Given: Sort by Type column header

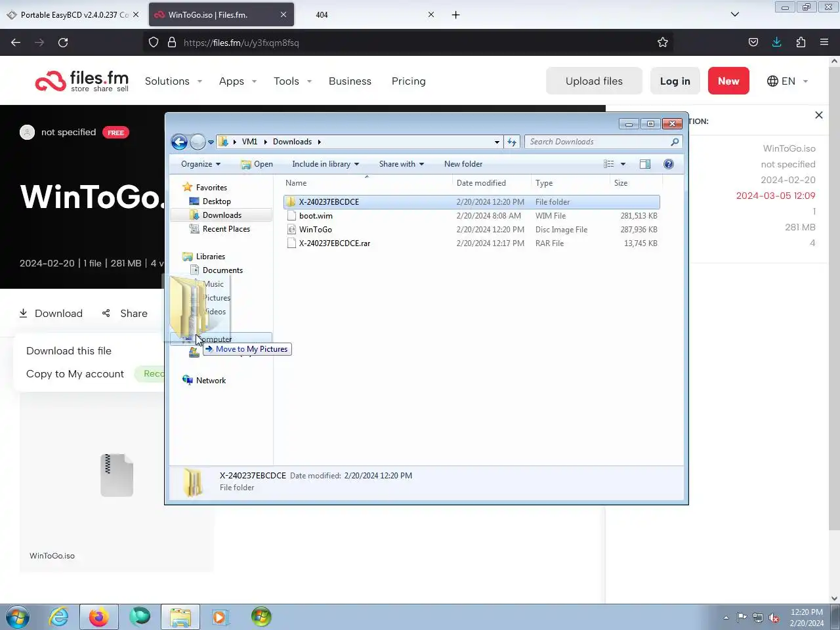Looking at the screenshot, I should 570,183.
